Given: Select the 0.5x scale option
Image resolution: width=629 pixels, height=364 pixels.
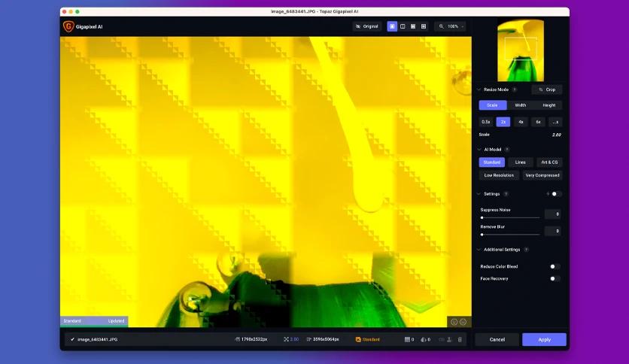Looking at the screenshot, I should [x=486, y=122].
